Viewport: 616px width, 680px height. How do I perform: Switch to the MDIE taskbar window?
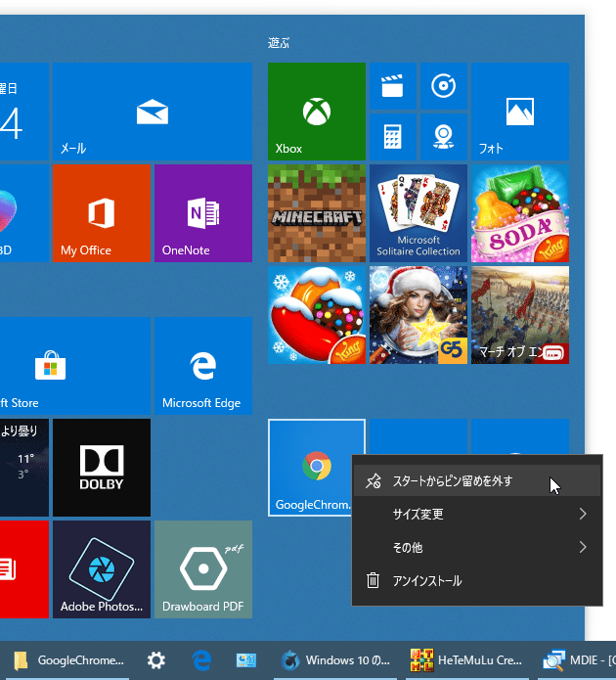tap(579, 660)
